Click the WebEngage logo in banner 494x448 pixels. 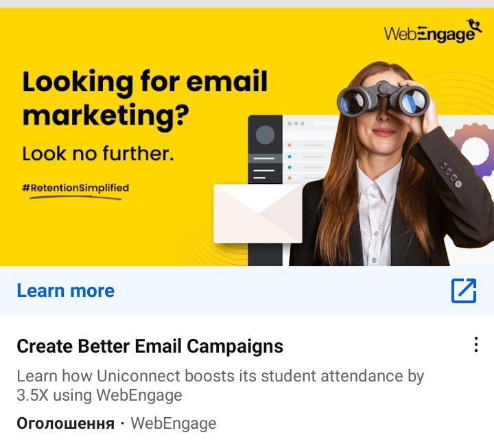[x=433, y=31]
